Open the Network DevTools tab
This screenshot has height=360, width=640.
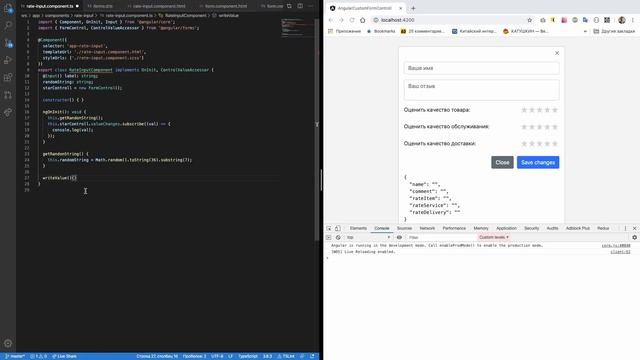pyautogui.click(x=427, y=228)
